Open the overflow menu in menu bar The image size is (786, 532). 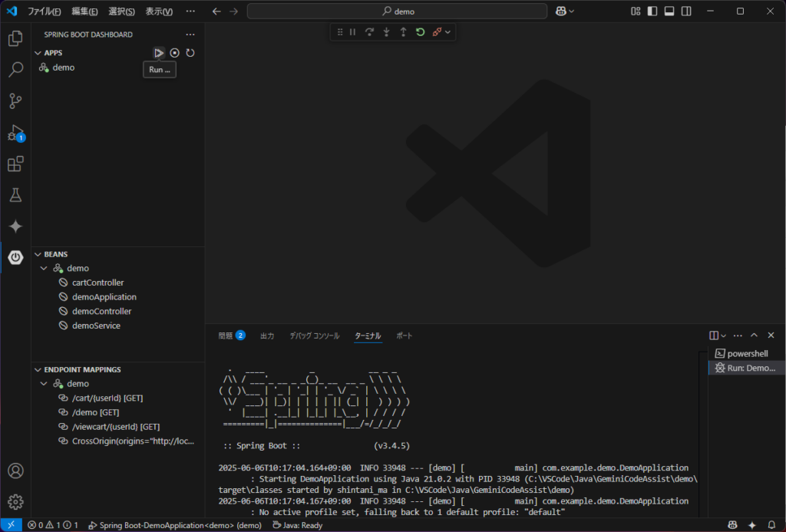click(x=190, y=11)
